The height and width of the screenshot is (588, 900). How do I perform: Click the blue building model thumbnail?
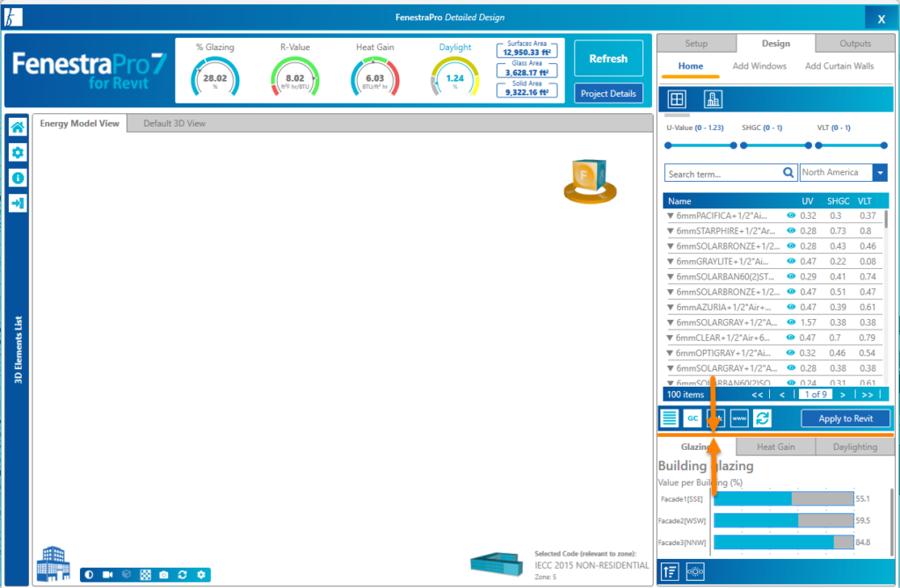click(497, 563)
